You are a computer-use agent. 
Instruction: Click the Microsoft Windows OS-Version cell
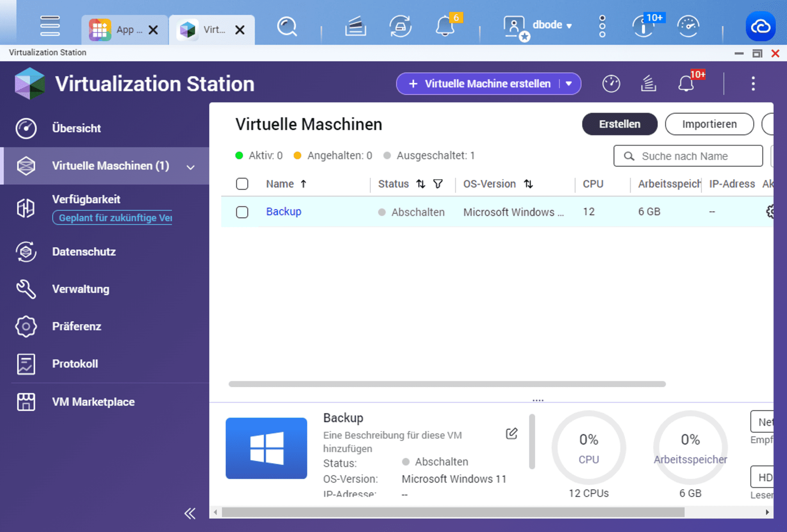tap(514, 212)
